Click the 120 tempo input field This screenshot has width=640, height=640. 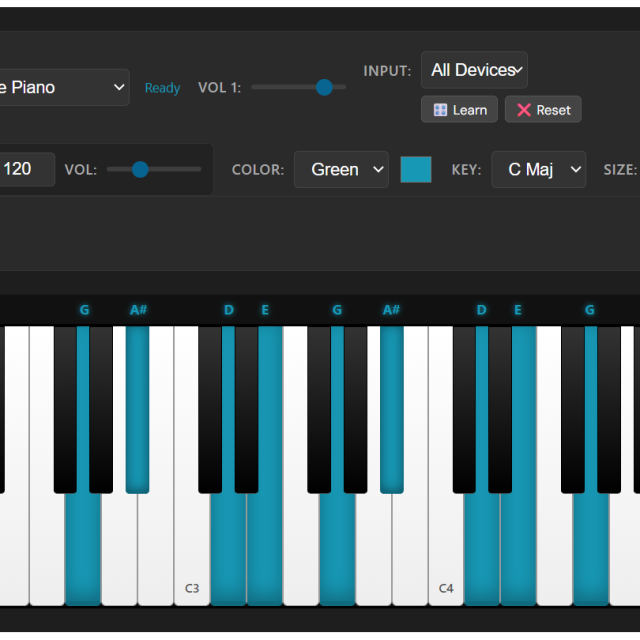25,169
